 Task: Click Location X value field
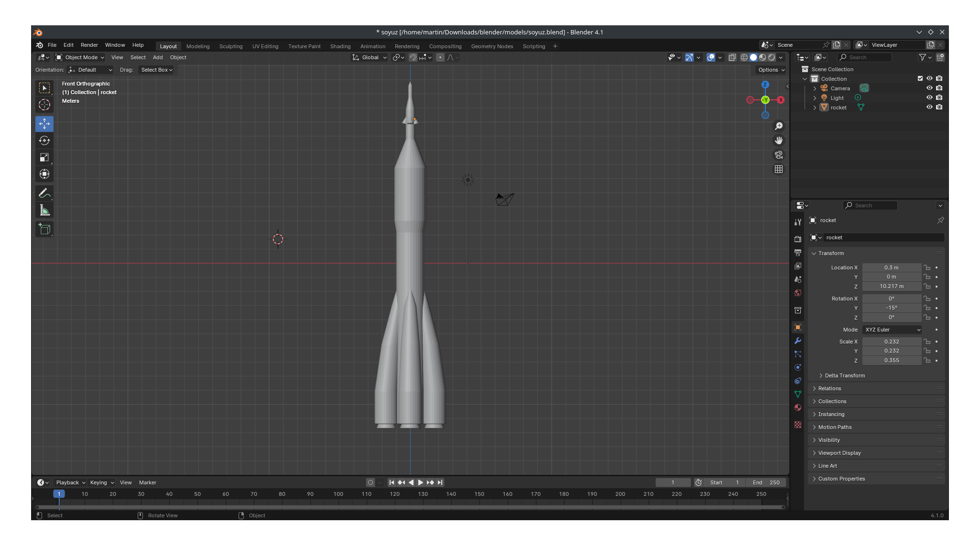pos(892,268)
